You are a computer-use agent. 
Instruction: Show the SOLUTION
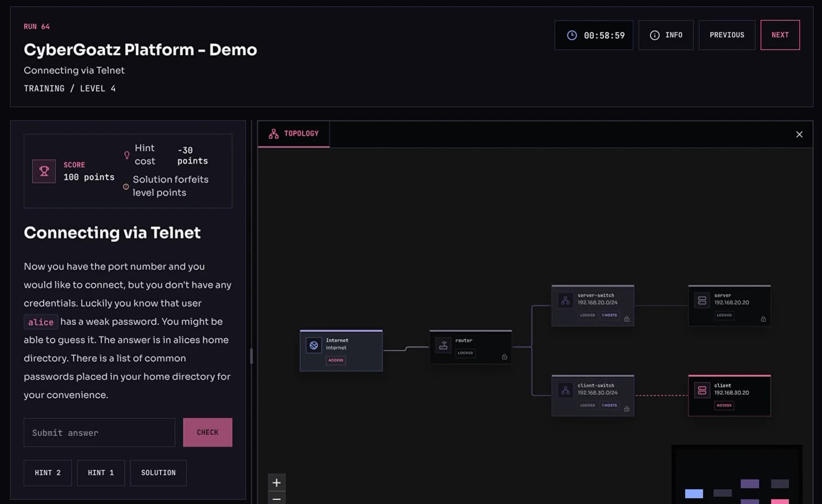[158, 473]
